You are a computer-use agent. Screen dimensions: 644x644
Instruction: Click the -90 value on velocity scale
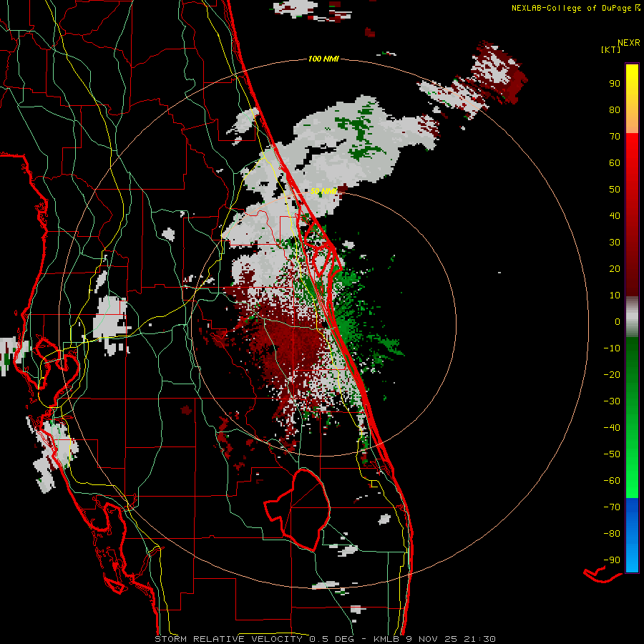(612, 560)
